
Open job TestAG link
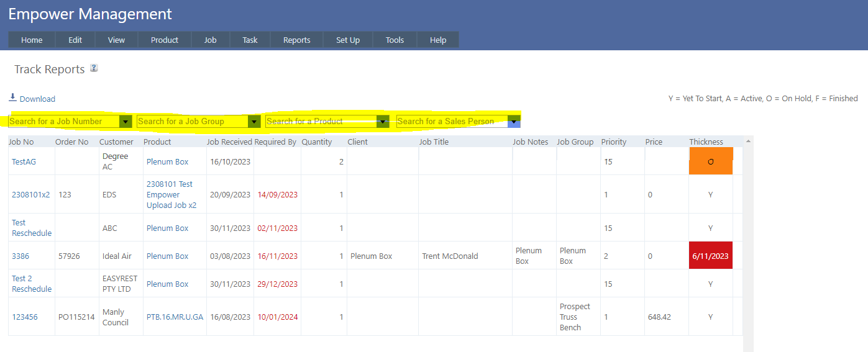pyautogui.click(x=24, y=161)
